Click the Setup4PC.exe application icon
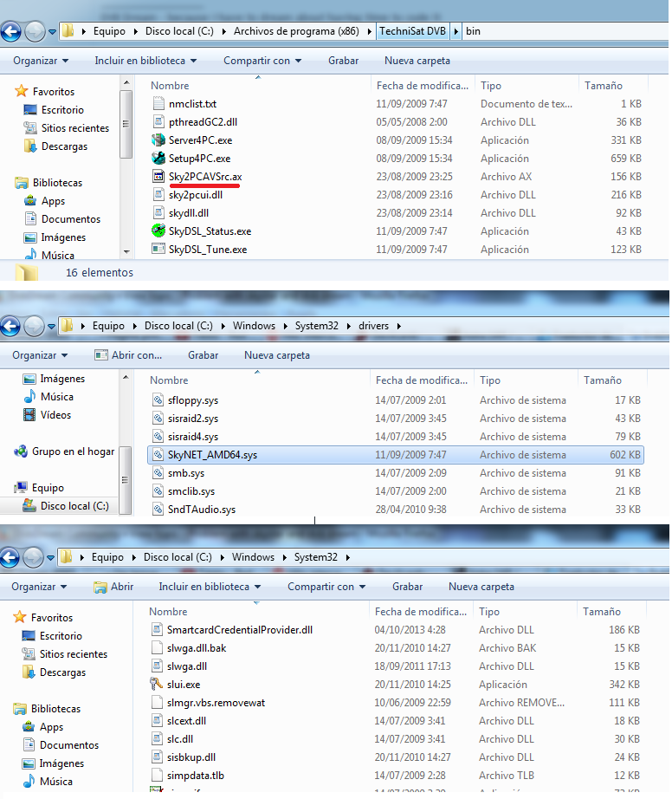Viewport: 672px width, 799px height. pos(158,158)
